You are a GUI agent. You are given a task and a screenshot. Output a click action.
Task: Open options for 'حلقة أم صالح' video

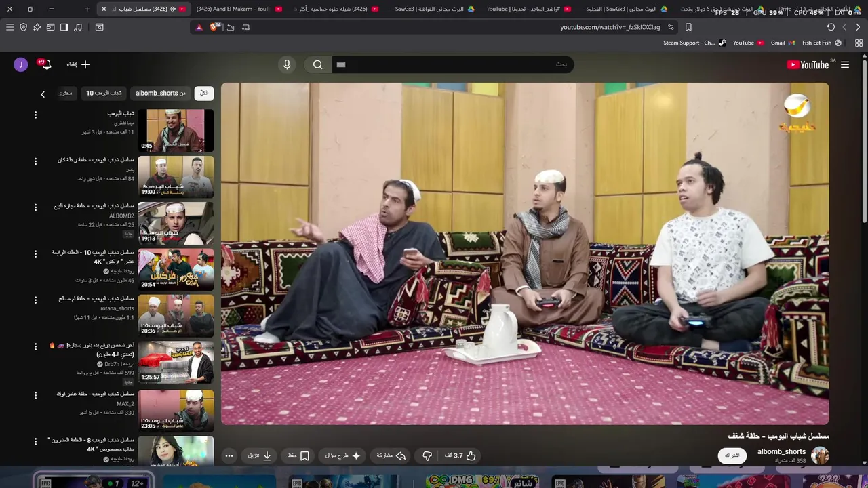pos(36,300)
